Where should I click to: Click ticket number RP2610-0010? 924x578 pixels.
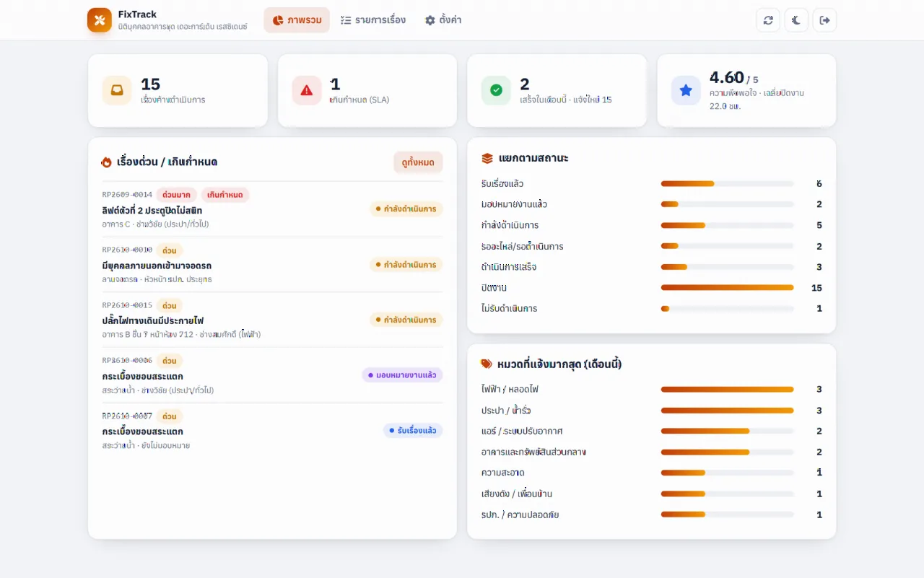tap(127, 250)
